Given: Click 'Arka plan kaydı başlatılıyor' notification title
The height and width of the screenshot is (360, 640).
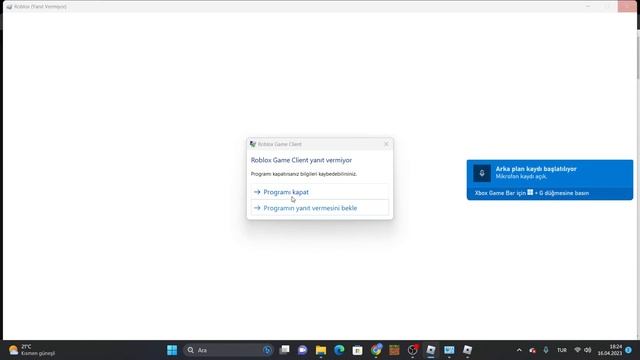Looking at the screenshot, I should pos(536,169).
